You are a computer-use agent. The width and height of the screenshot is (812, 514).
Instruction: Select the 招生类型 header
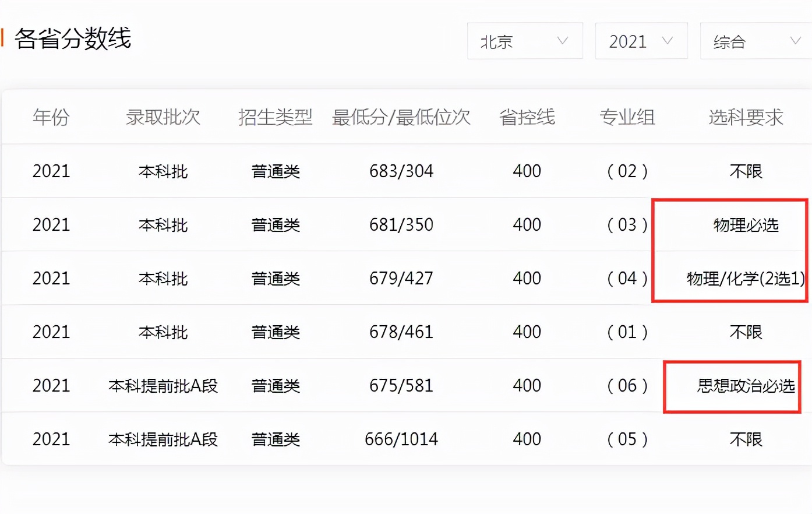[274, 117]
